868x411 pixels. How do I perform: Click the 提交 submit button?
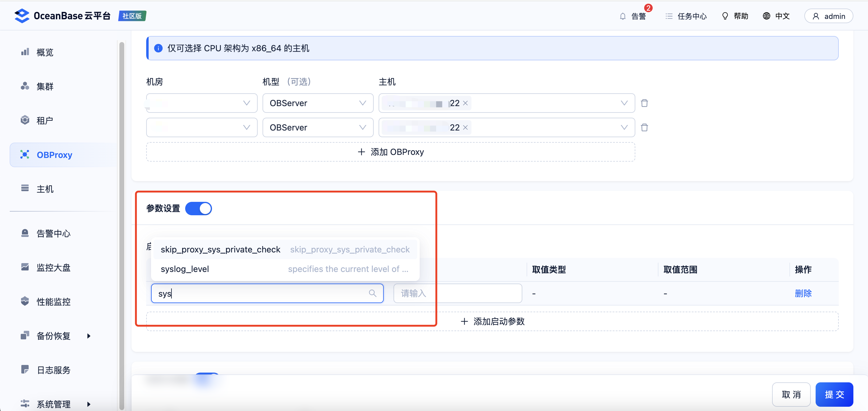click(834, 395)
